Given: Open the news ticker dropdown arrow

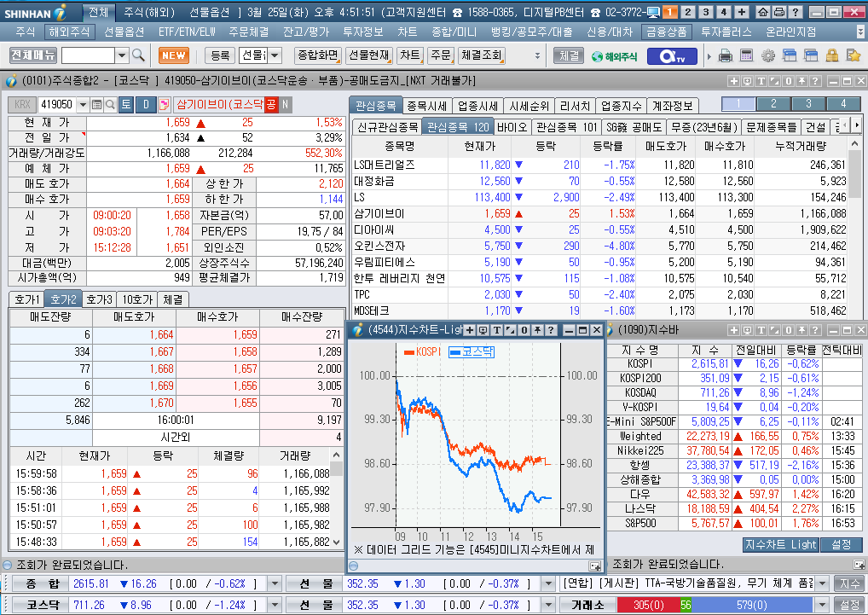Looking at the screenshot, I should coord(823,583).
